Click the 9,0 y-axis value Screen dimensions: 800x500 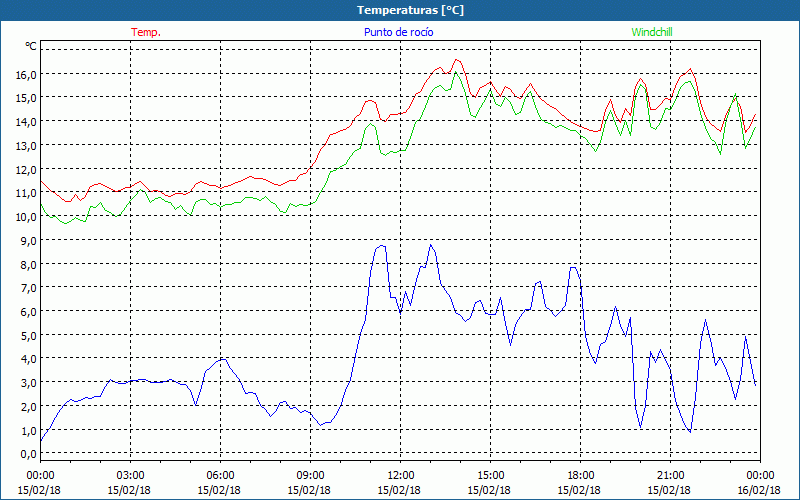pyautogui.click(x=29, y=240)
